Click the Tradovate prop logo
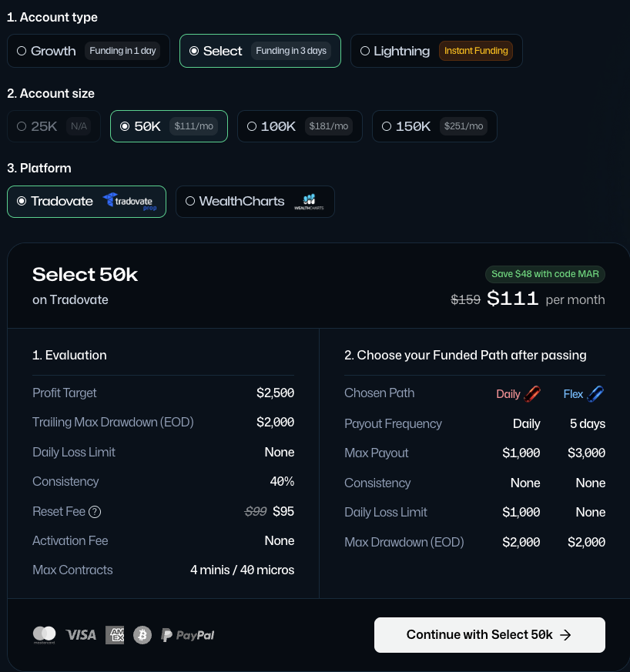This screenshot has height=672, width=630. click(130, 202)
